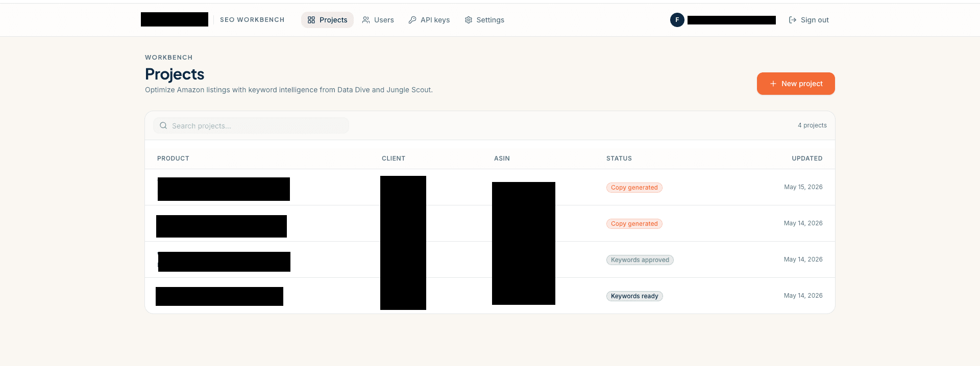Click the PRODUCT column header
Screen dimensions: 980x366
click(x=173, y=159)
